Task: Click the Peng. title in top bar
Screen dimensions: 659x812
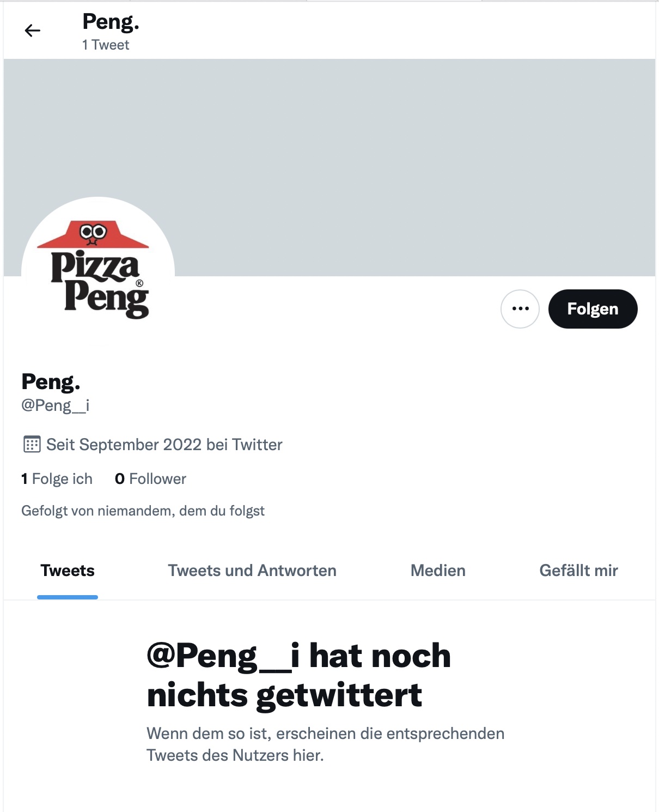Action: coord(111,22)
